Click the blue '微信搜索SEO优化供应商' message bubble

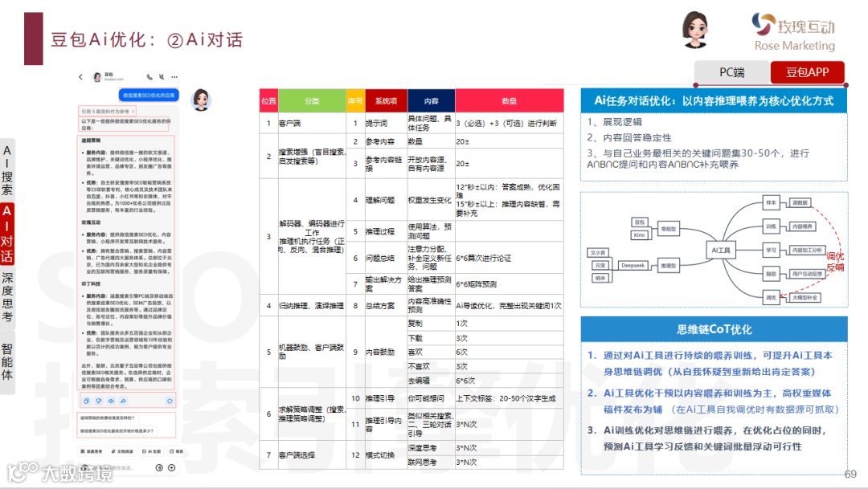click(x=149, y=95)
